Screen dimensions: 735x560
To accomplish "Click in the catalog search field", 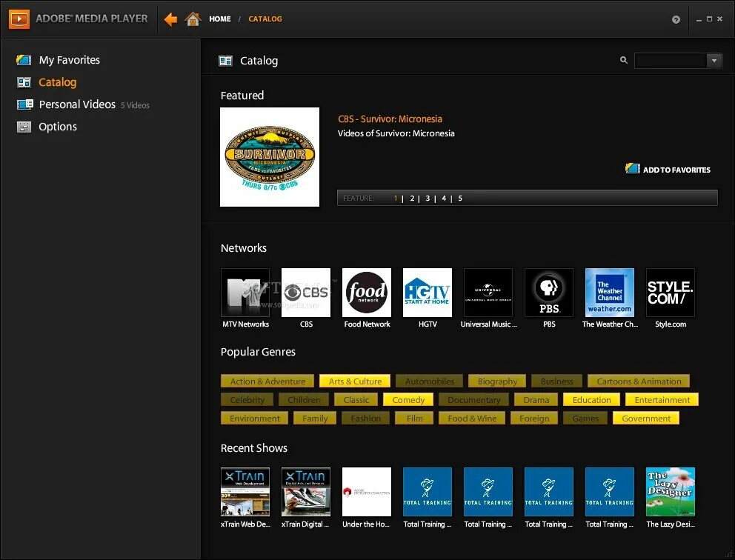I will pyautogui.click(x=671, y=61).
